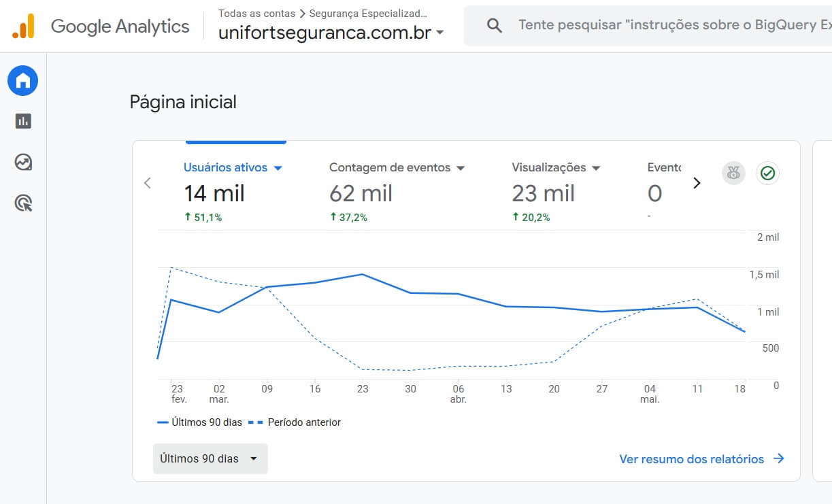832x504 pixels.
Task: Select the 62 mil events metric tab
Action: tap(397, 192)
